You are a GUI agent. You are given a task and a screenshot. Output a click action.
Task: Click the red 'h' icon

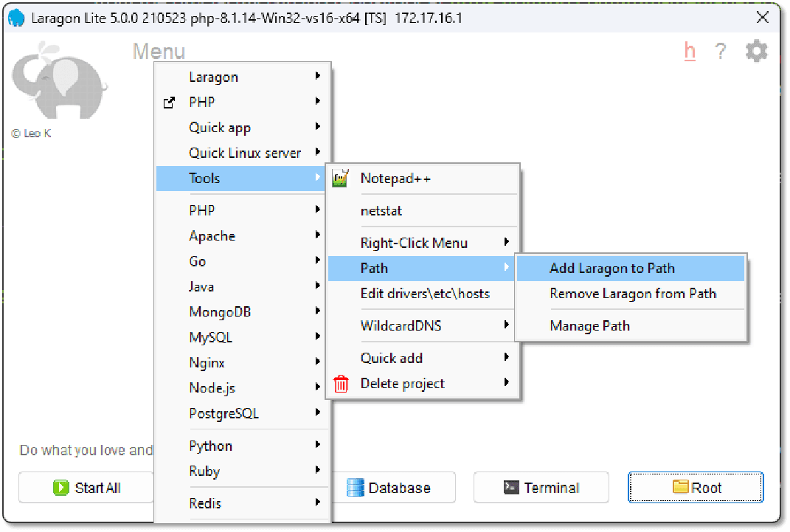click(690, 52)
